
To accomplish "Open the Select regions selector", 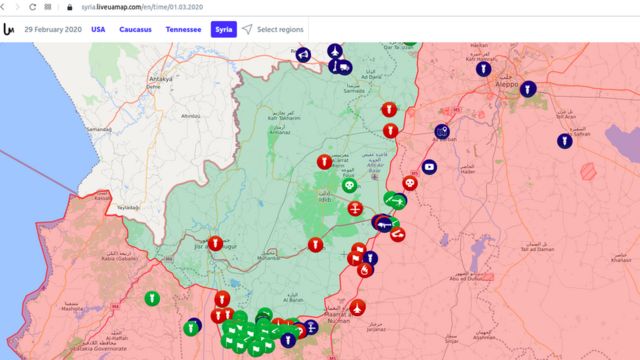I will tap(273, 29).
